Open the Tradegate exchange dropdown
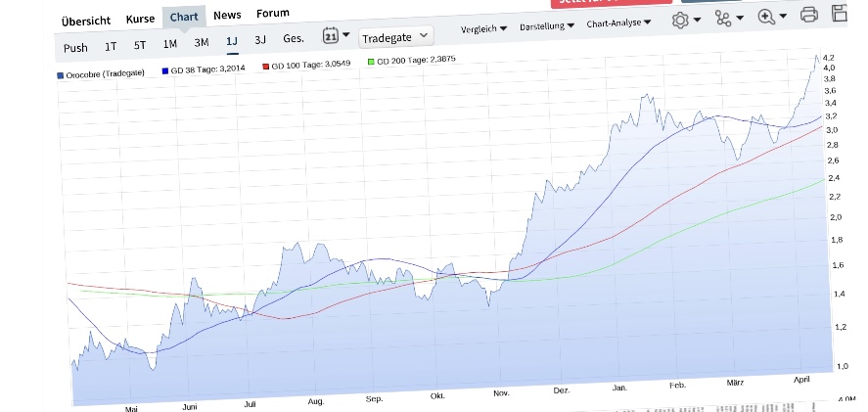Screen dimensions: 868x412 pos(395,36)
